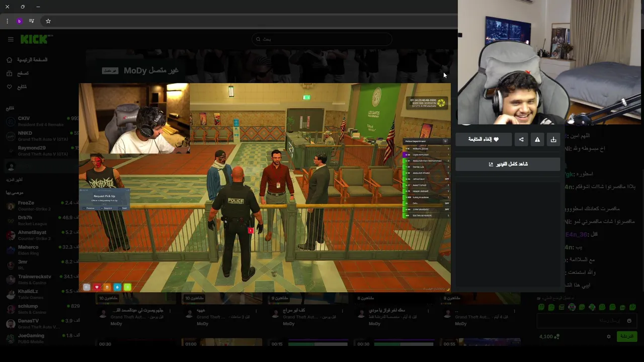This screenshot has width=644, height=362.
Task: Open clip thumbnail with 00:15 duration
Action: pos(308,343)
